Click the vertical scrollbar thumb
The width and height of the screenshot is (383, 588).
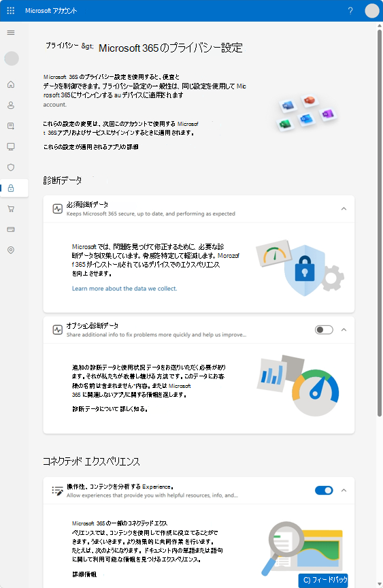point(379,223)
